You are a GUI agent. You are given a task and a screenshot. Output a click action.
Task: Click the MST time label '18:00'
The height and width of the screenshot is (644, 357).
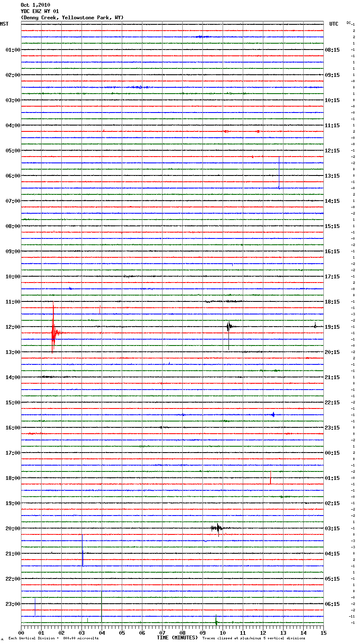pyautogui.click(x=13, y=478)
